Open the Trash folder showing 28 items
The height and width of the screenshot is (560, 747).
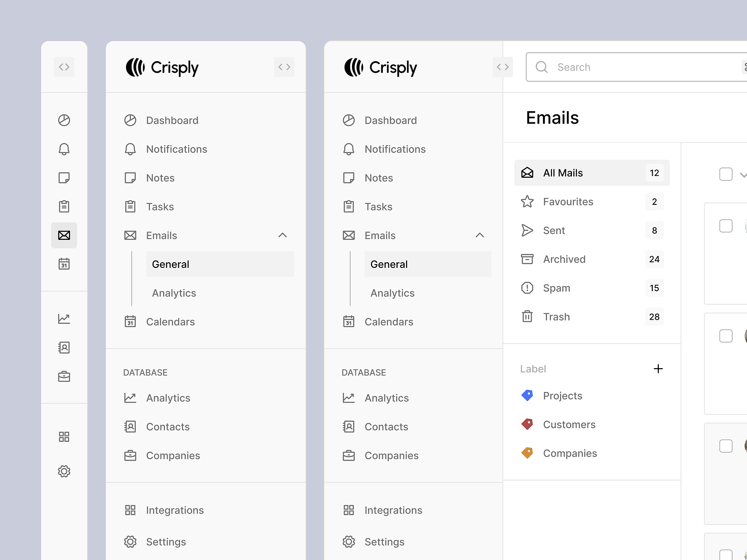click(x=557, y=316)
